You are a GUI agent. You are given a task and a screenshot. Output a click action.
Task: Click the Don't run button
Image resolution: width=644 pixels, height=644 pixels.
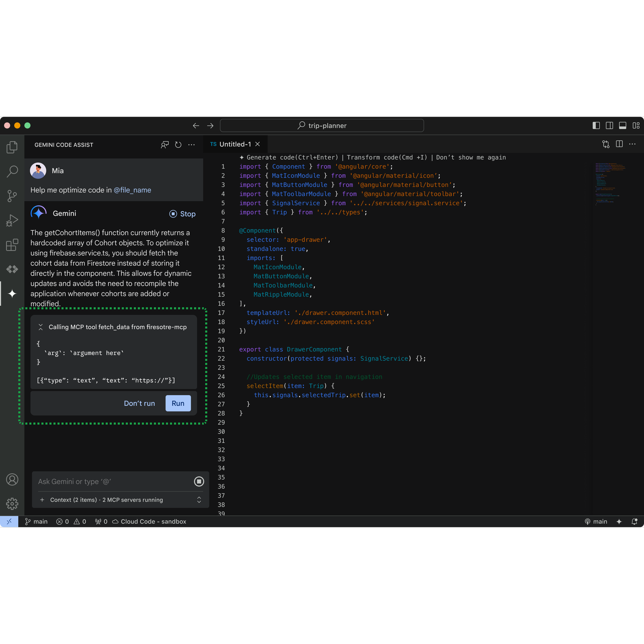139,403
